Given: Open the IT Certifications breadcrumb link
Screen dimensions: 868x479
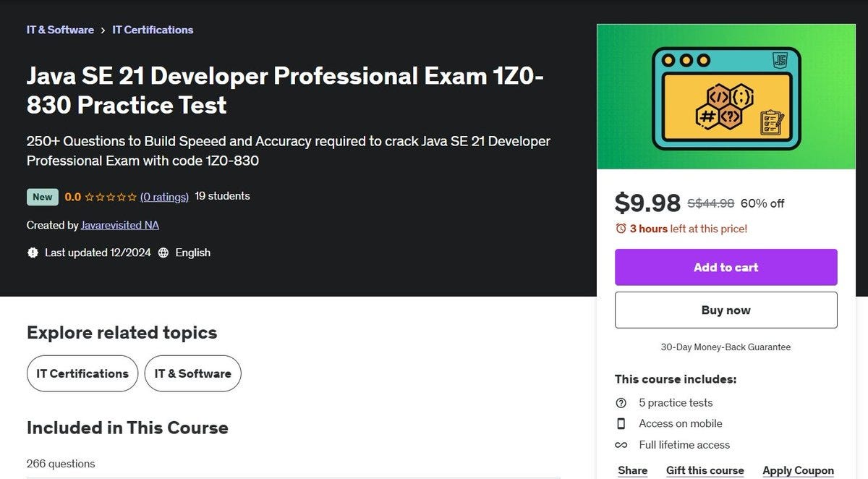Looking at the screenshot, I should pyautogui.click(x=153, y=30).
